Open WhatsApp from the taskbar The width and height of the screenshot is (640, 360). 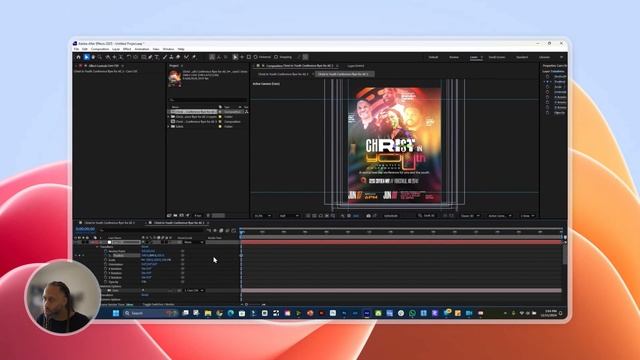coord(412,313)
